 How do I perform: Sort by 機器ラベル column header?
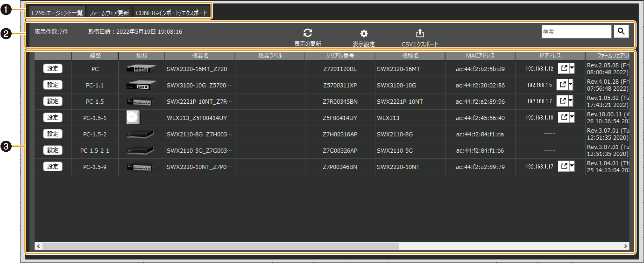(x=270, y=56)
